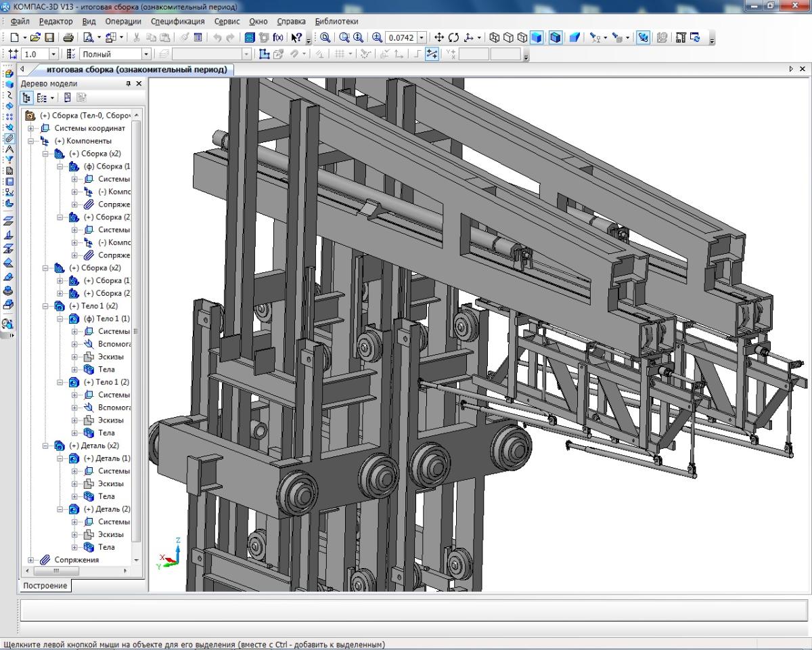Click the step value 1.0 input field
Screen dimensions: 812x650
[34, 54]
